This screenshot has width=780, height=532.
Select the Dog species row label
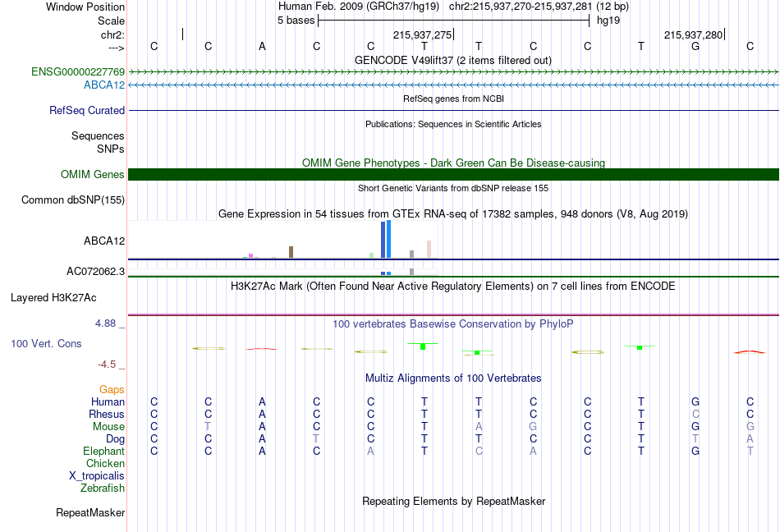(115, 439)
